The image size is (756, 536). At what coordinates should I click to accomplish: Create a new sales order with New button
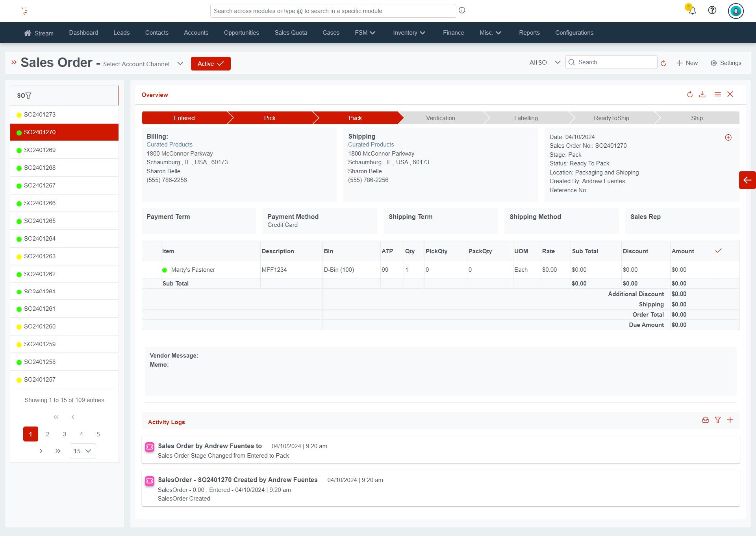pyautogui.click(x=686, y=63)
